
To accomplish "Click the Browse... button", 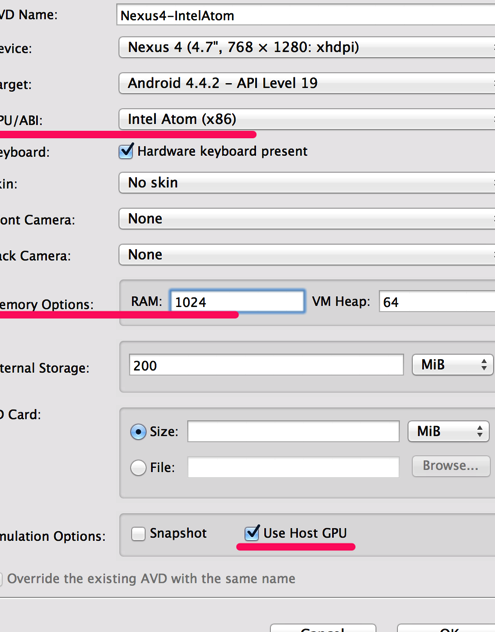I will [451, 466].
